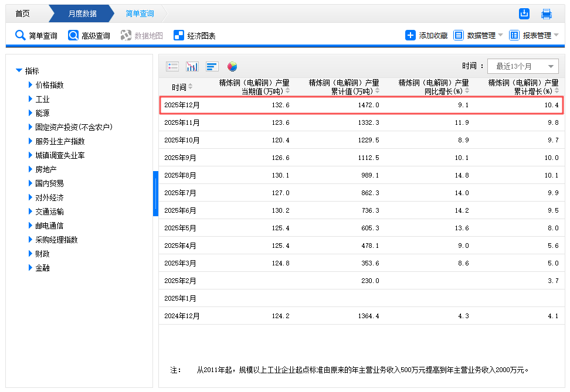The height and width of the screenshot is (392, 570).
Task: Click the blue sidebar collapse handle
Action: (x=155, y=193)
